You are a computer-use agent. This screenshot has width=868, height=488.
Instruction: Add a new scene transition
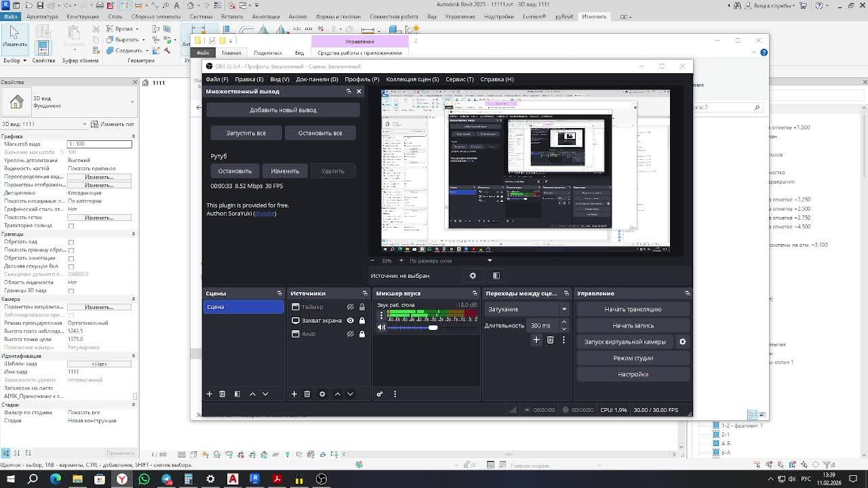click(536, 340)
